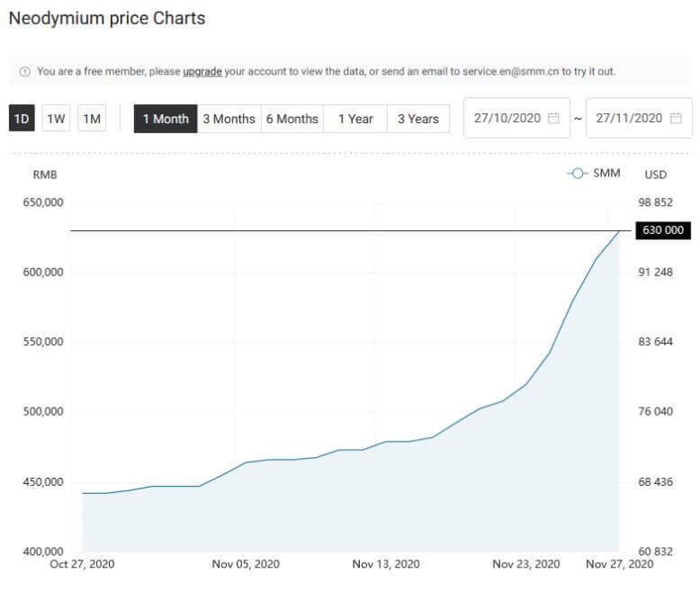
Task: Switch to the 1 Year range tab
Action: 355,119
